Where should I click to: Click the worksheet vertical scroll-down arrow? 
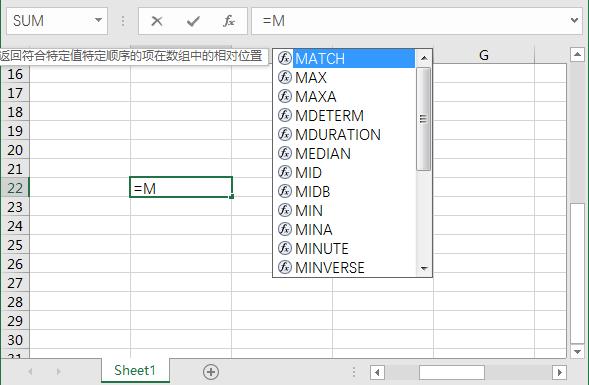tap(577, 352)
